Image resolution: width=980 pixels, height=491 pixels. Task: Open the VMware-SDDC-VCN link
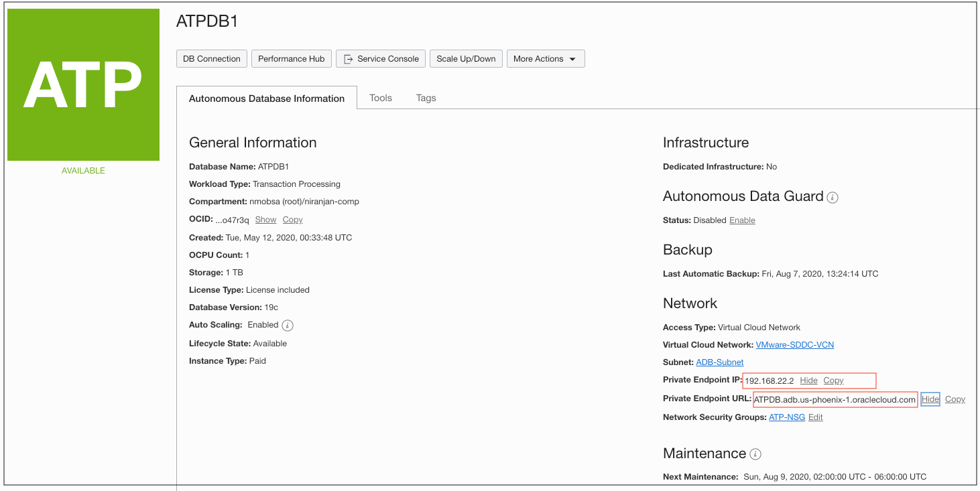[x=794, y=345]
